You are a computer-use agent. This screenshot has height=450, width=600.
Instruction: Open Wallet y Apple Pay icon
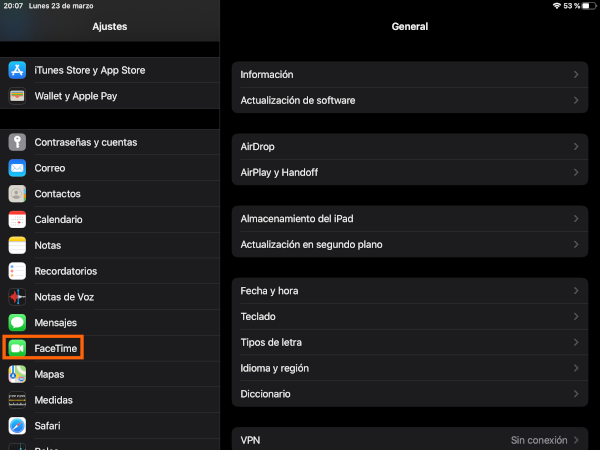[x=17, y=96]
